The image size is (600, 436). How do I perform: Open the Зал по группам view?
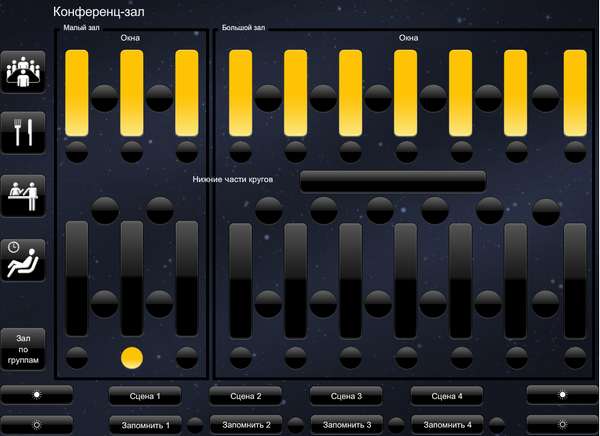tap(23, 349)
